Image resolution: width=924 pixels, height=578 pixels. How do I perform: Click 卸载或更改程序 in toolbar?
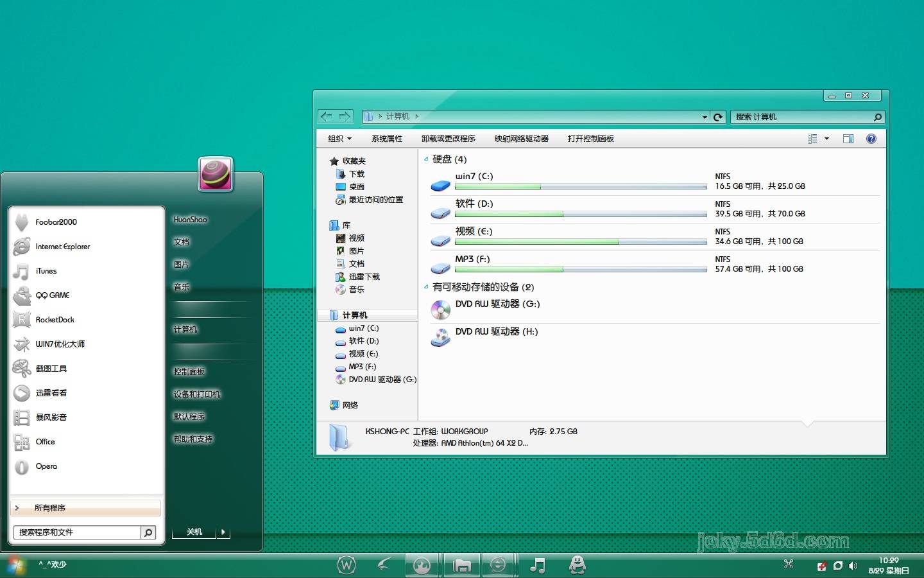click(x=449, y=139)
